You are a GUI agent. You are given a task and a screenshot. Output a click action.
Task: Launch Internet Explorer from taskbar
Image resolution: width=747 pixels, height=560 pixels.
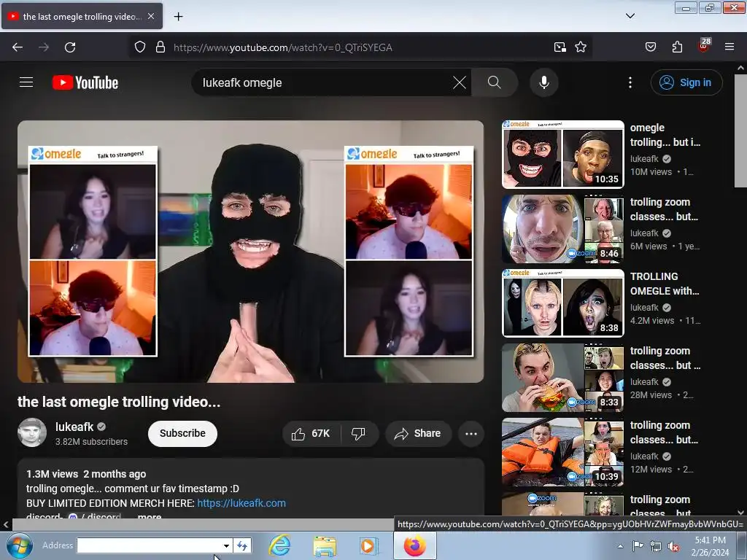tap(279, 545)
